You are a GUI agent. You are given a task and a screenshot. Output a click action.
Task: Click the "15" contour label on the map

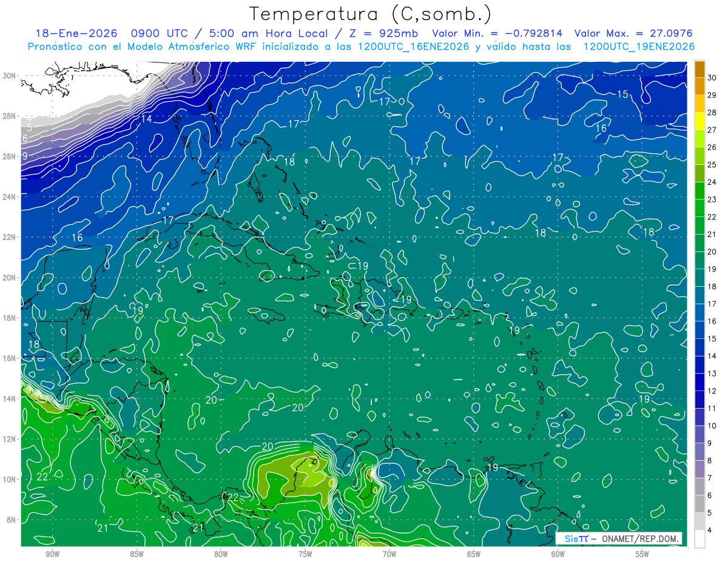pyautogui.click(x=622, y=94)
